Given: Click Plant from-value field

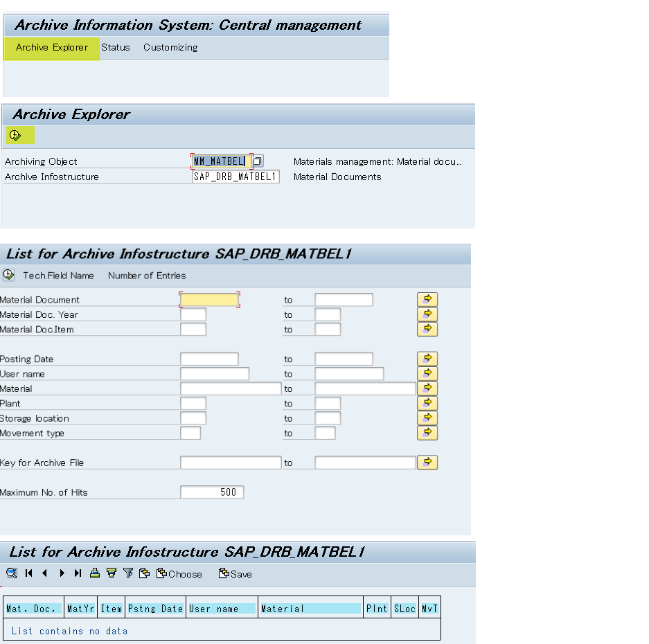Looking at the screenshot, I should [193, 404].
